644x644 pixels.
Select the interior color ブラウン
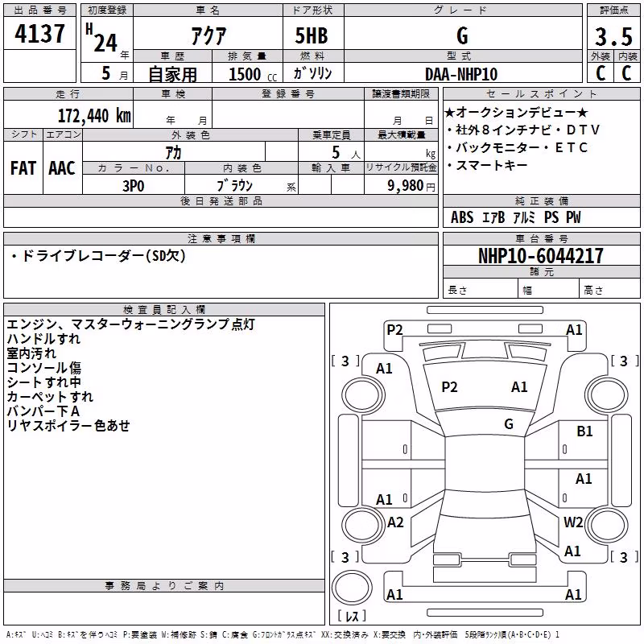(x=234, y=185)
